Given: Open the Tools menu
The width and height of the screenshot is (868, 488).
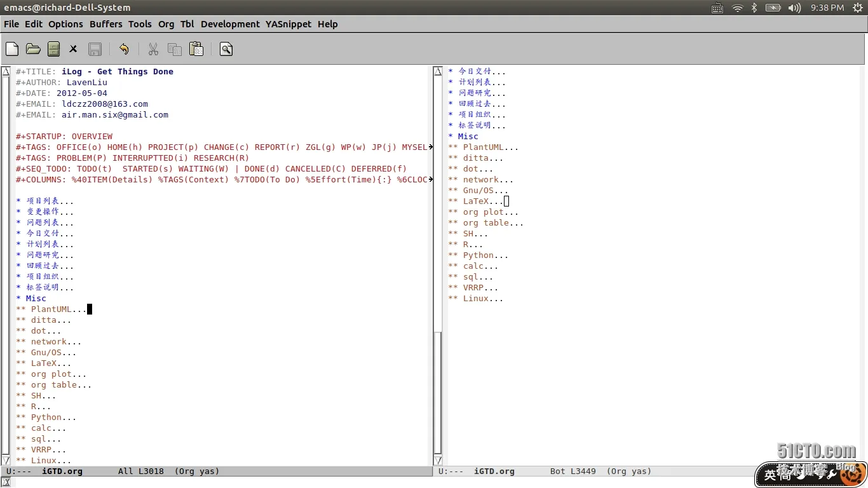Looking at the screenshot, I should pos(140,24).
